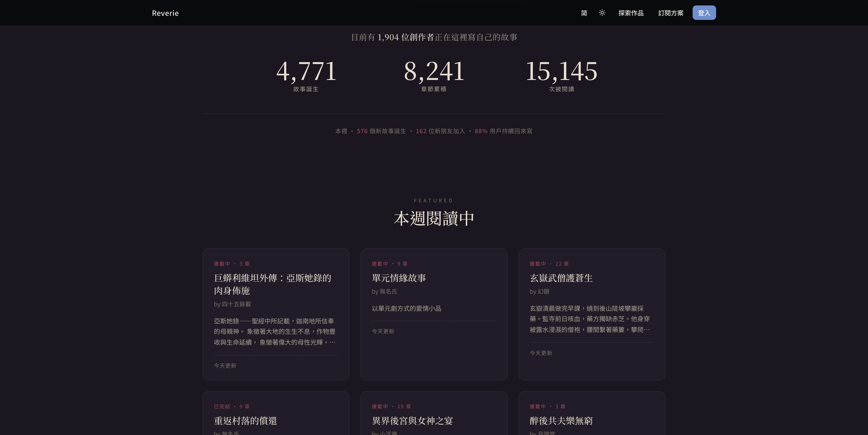Click author name by 四十五餘載

click(232, 304)
